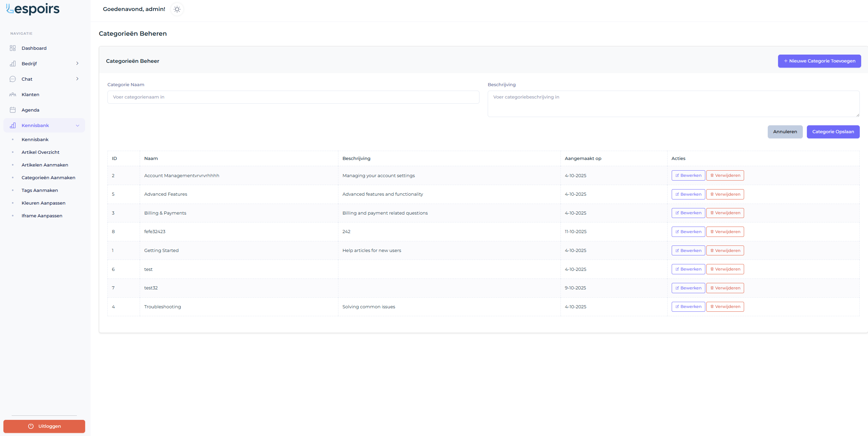This screenshot has width=868, height=436.
Task: Delete the Troubleshooting category via Verwijderen
Action: (x=725, y=307)
